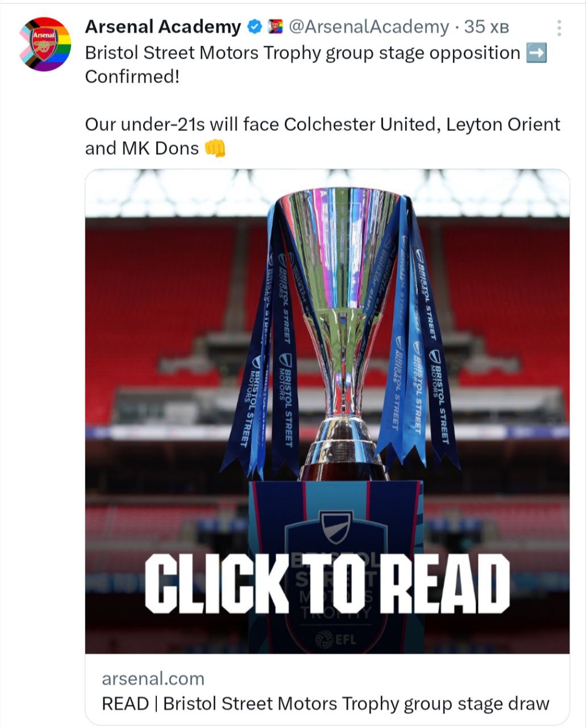Click the right arrow emoji in tweet
Image resolution: width=586 pixels, height=728 pixels.
coord(537,53)
